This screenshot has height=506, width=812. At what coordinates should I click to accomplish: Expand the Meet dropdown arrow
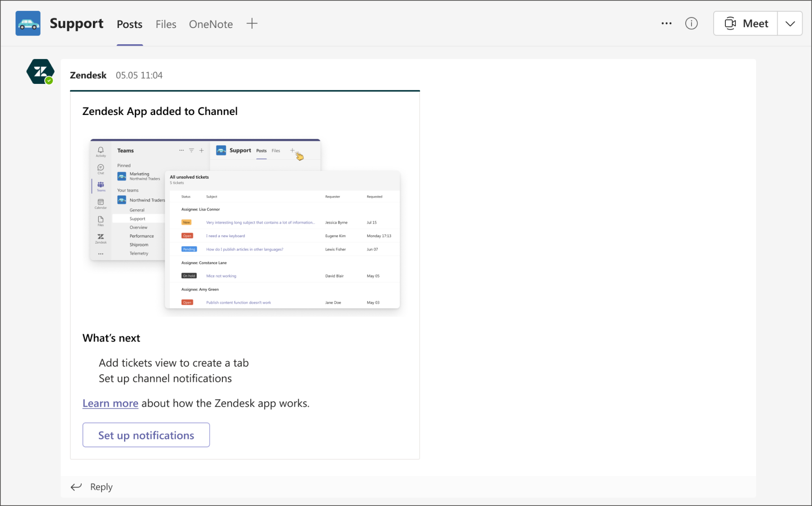coord(790,23)
